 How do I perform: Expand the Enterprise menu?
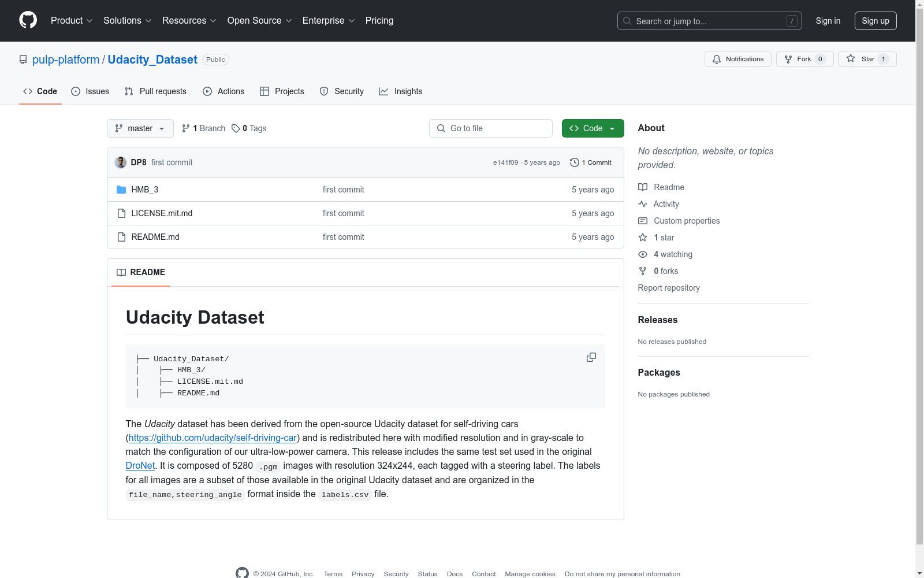(x=329, y=21)
